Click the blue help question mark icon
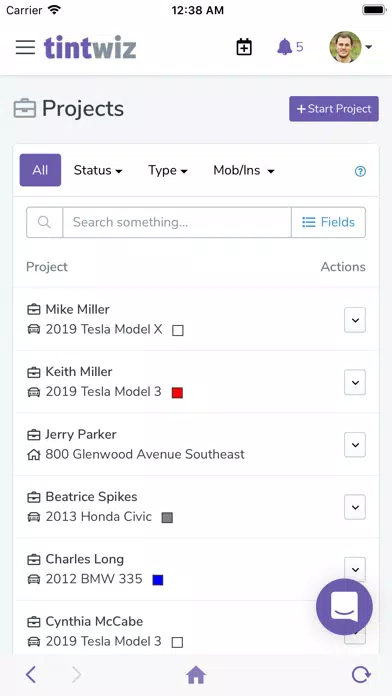Screen dimensions: 392x696 coord(360,171)
